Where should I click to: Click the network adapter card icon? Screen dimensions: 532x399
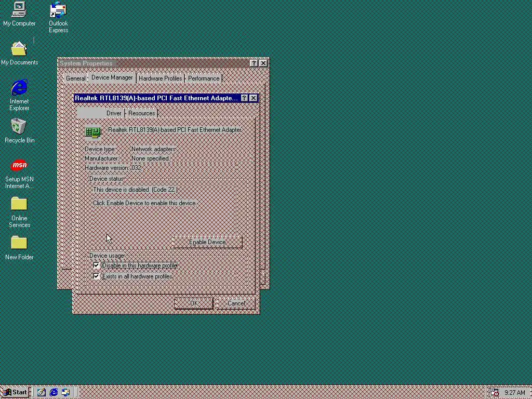(92, 132)
